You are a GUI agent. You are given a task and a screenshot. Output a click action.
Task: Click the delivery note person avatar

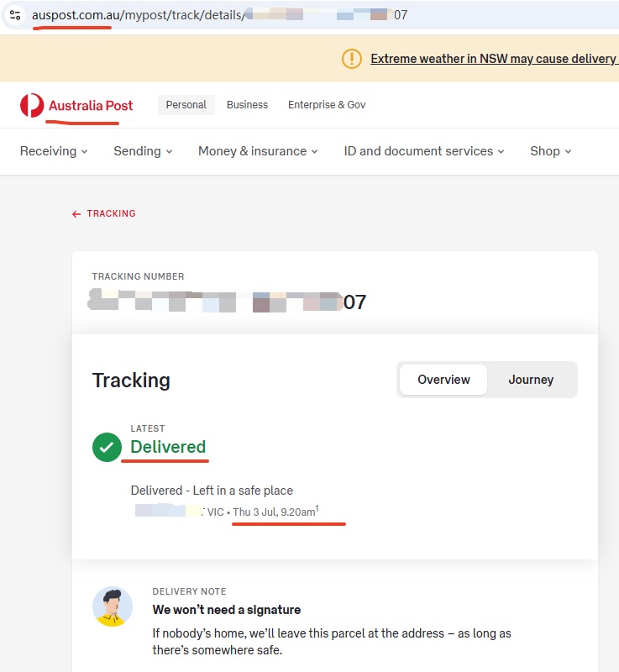(113, 606)
